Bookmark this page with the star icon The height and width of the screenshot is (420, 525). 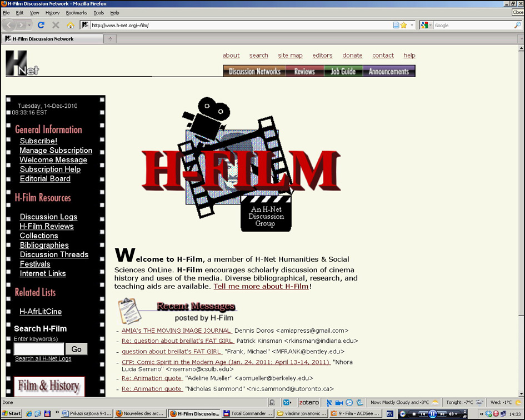[404, 25]
